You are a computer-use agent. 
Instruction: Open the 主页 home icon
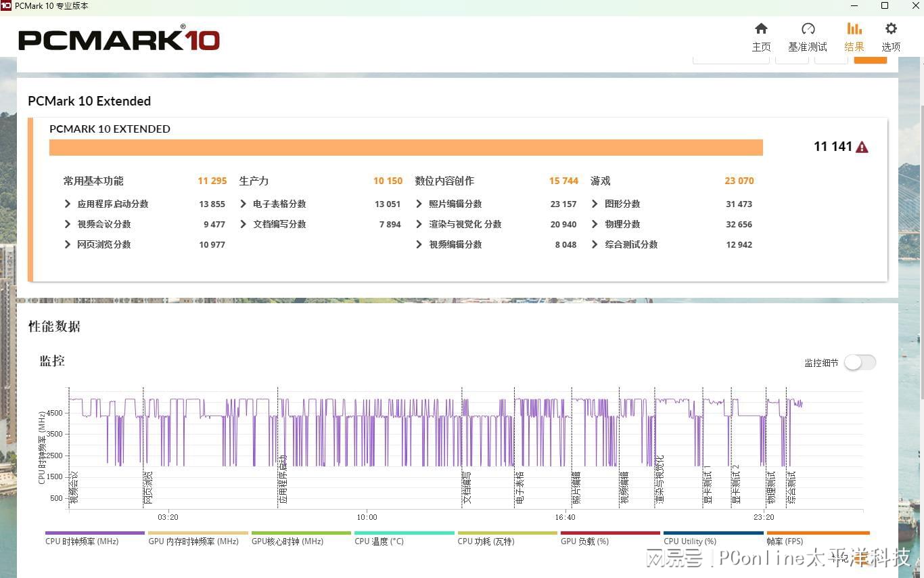click(x=761, y=28)
